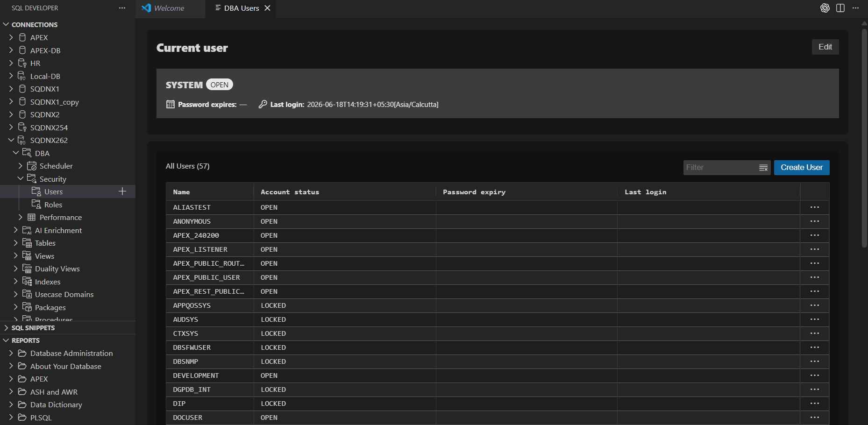Open actions menu for AUDSYS row
This screenshot has width=868, height=425.
(815, 319)
